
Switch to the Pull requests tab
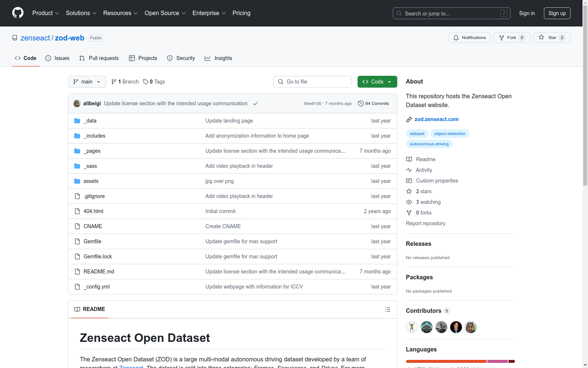(x=99, y=58)
